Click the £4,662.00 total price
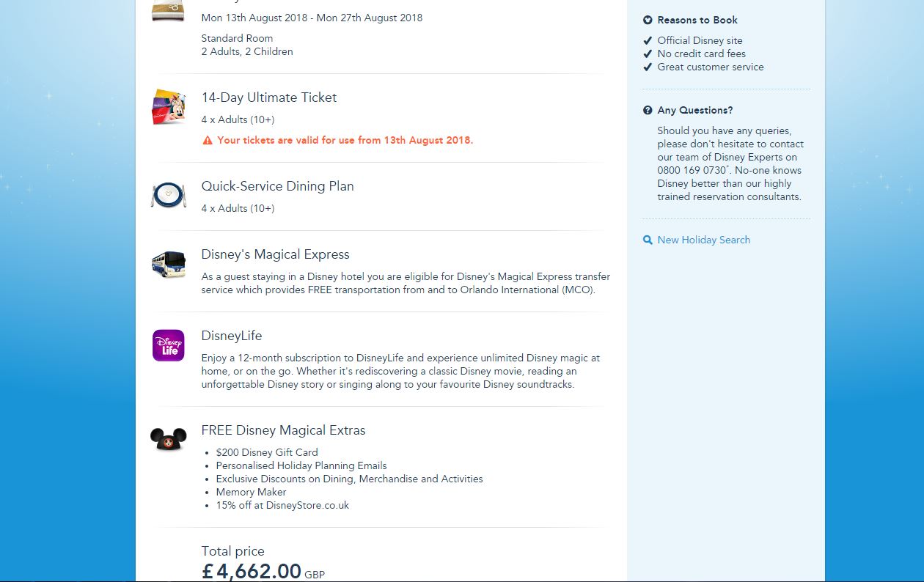 tap(252, 571)
